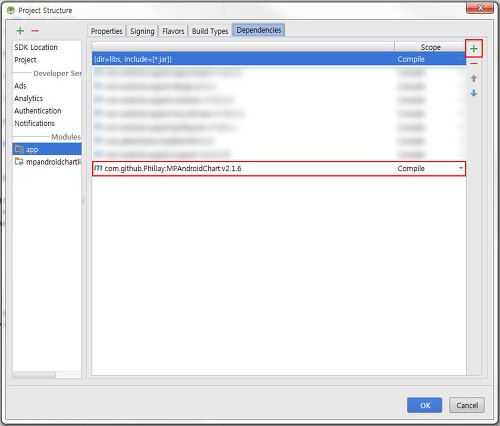Open Authentication developer service
The height and width of the screenshot is (426, 500).
pos(38,111)
